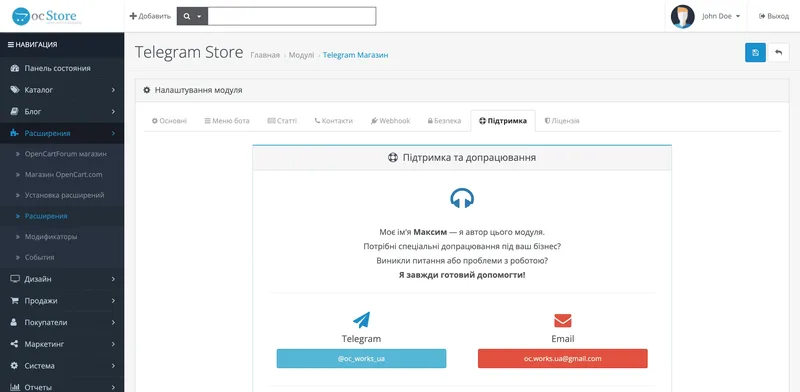Click the "Я завжди готовий допомогти!" text

[462, 275]
